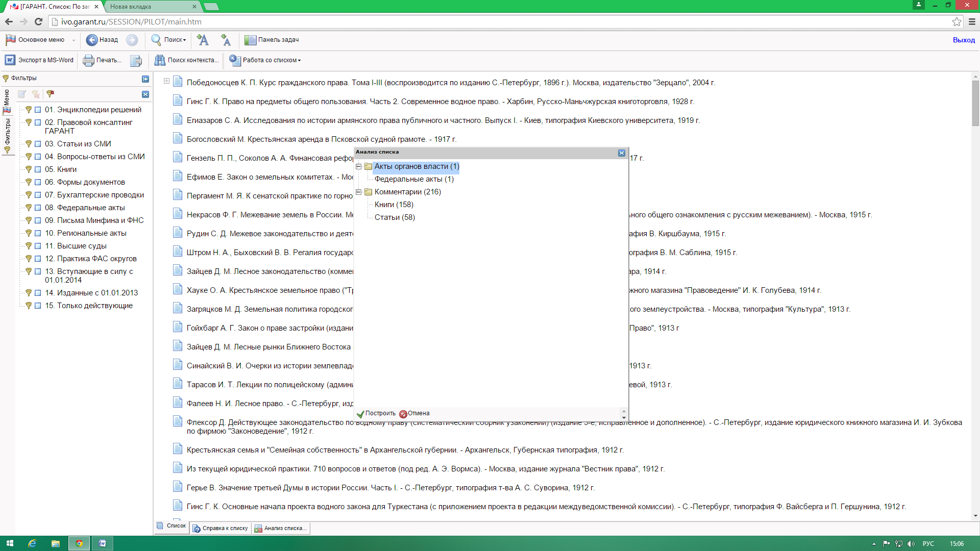Decrease font size with smaller A icon
Image resolution: width=980 pixels, height=551 pixels.
[x=226, y=40]
